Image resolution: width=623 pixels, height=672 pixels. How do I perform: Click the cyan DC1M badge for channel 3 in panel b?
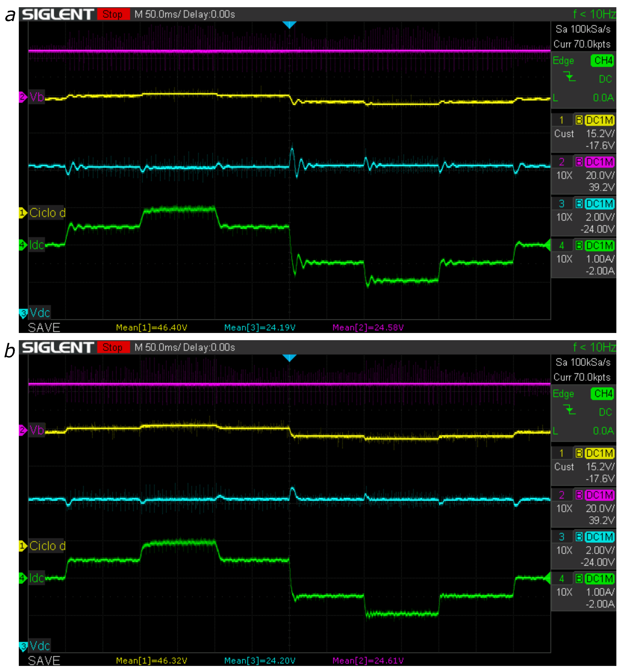coord(599,537)
